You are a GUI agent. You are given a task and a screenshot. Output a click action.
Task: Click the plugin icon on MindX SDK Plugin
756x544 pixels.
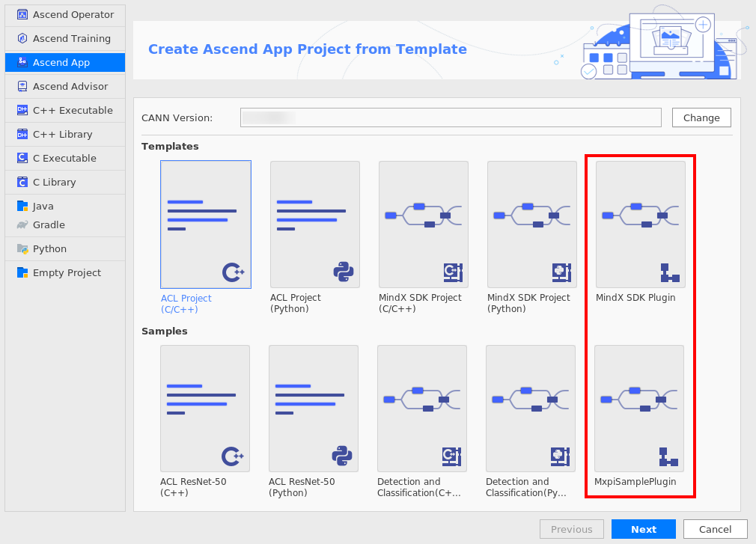[670, 272]
